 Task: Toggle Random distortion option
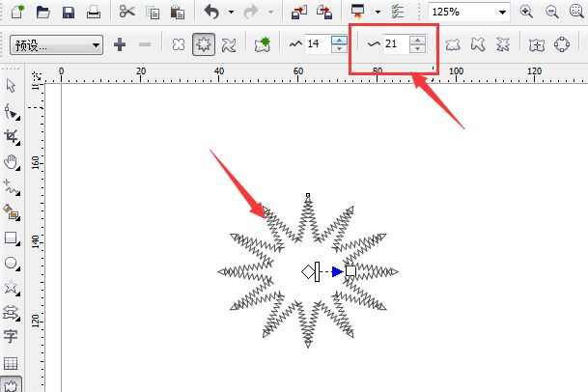click(x=453, y=44)
